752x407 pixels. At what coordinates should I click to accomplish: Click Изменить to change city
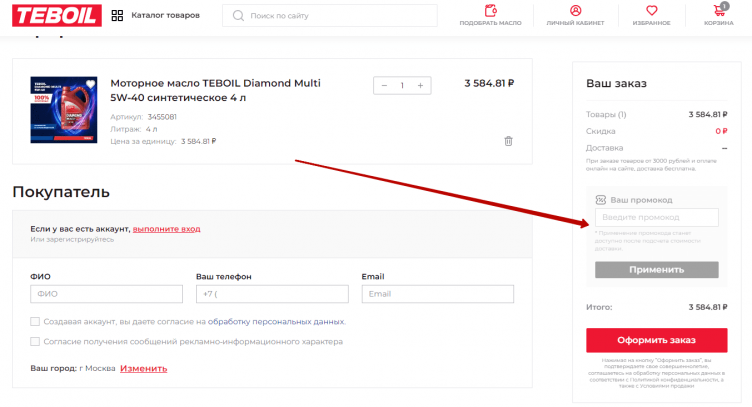144,369
